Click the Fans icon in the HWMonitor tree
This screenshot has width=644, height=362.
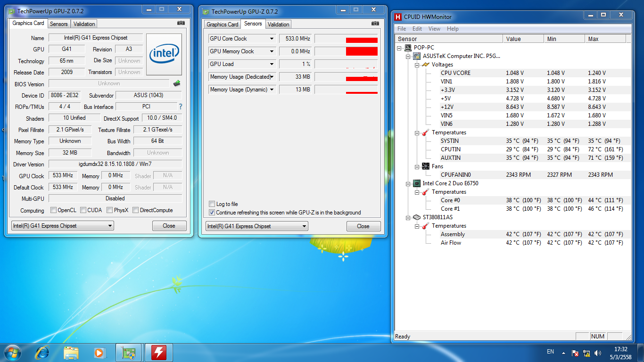tap(425, 166)
